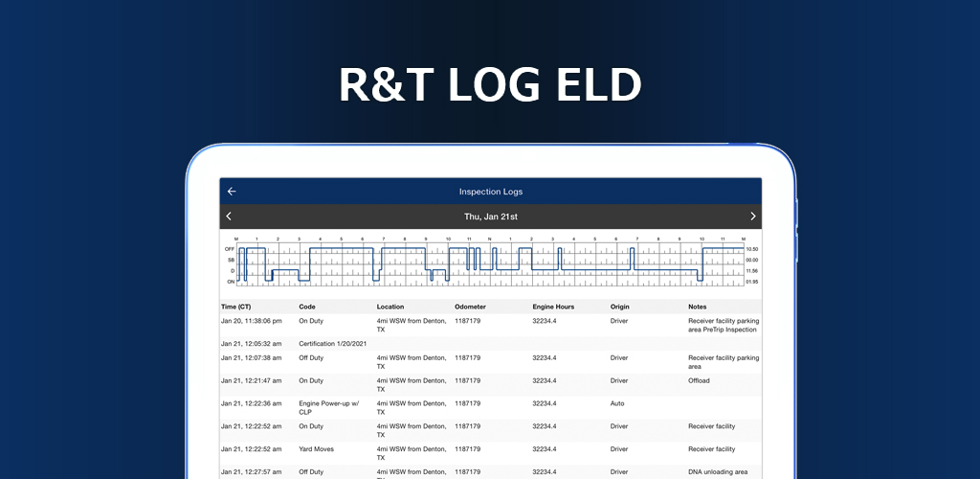Click the 11.56 driving hours total
Image resolution: width=980 pixels, height=479 pixels.
coord(752,271)
